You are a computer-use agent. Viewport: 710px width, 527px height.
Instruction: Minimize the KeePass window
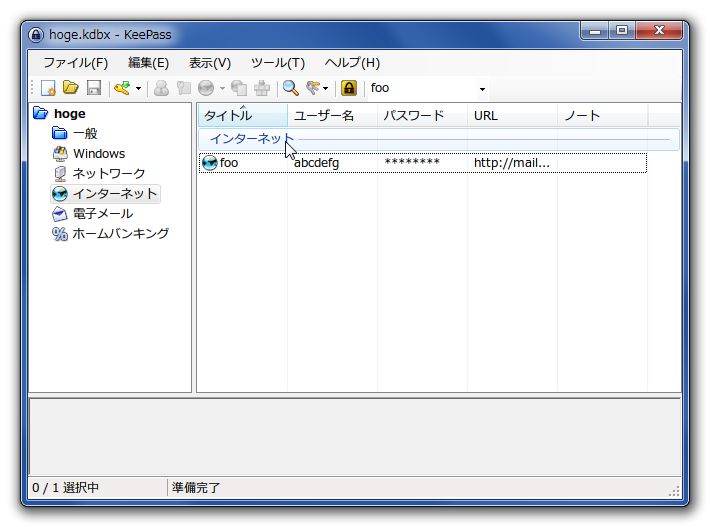coord(595,31)
